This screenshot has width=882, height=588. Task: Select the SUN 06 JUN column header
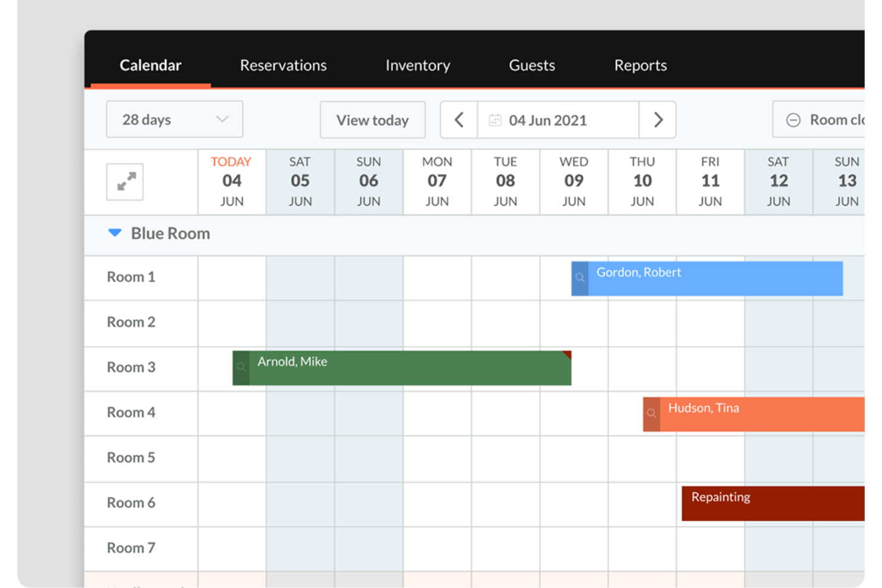click(369, 182)
